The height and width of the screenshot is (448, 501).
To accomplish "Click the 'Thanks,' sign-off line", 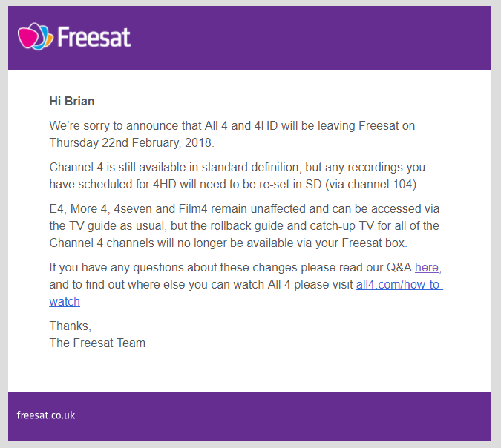I will pos(71,326).
